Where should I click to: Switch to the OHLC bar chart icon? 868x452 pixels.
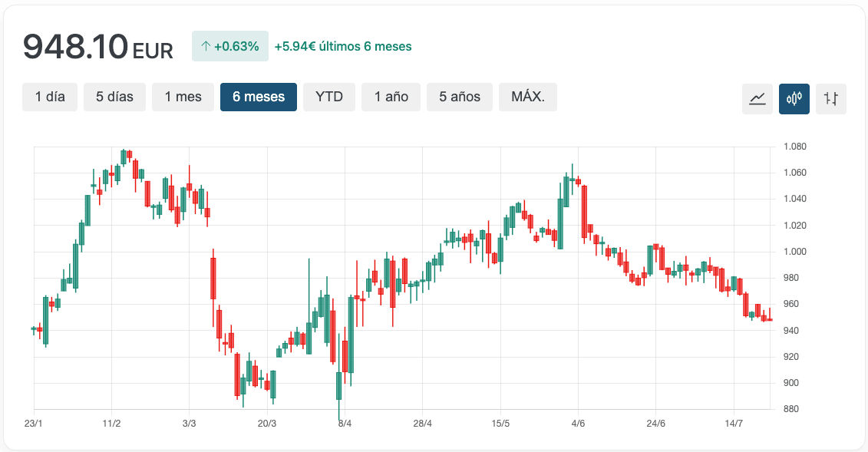pos(830,98)
